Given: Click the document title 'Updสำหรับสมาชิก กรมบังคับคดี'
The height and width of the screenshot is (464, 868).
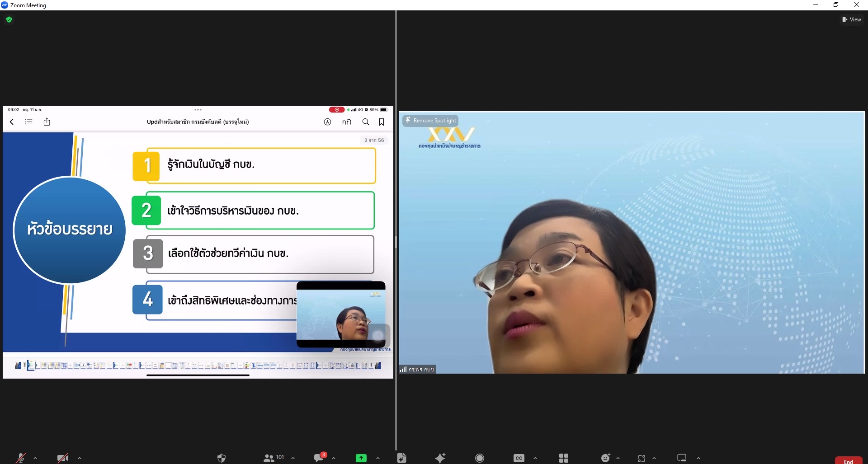Looking at the screenshot, I should click(x=198, y=122).
